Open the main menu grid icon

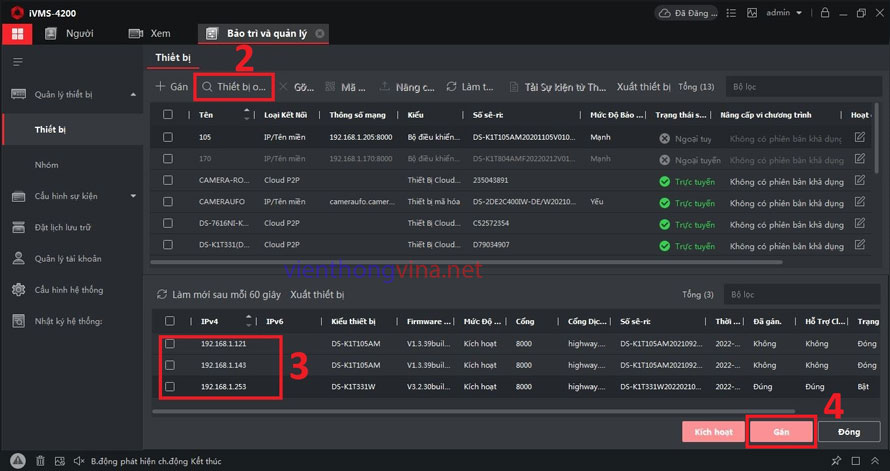point(16,33)
